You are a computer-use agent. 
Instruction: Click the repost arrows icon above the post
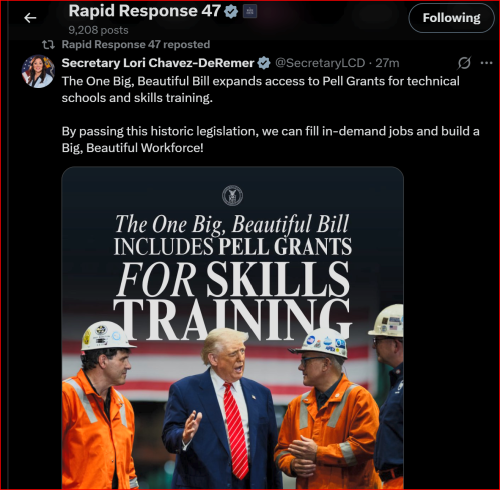click(x=49, y=44)
